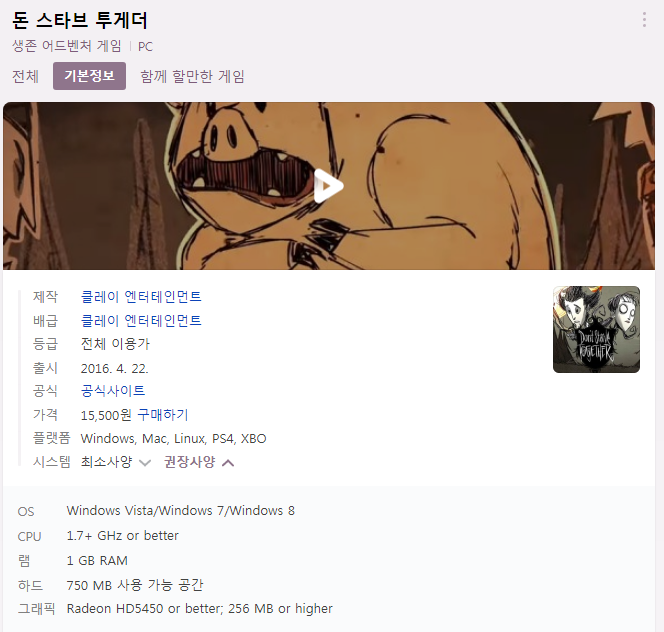
Task: Switch to the 전체 tab
Action: tap(25, 76)
